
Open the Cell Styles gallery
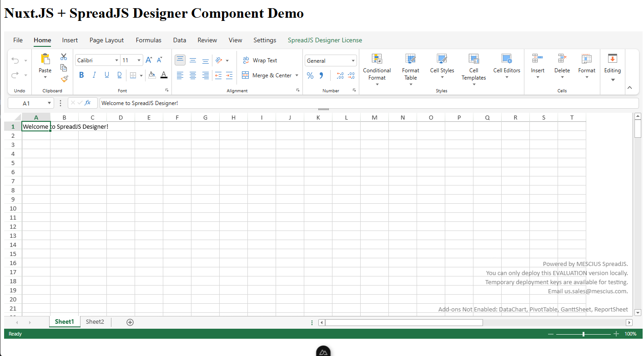pyautogui.click(x=442, y=66)
